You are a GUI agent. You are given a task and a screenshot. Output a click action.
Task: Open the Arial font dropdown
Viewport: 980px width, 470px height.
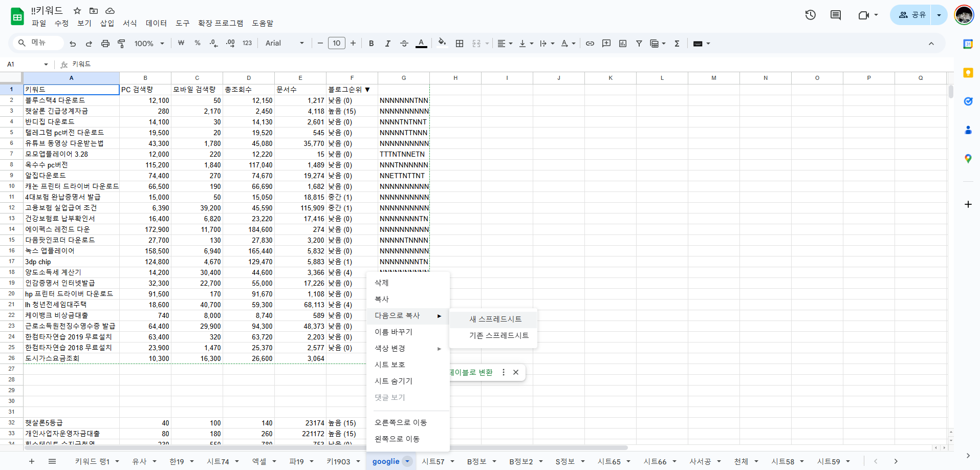coord(285,44)
